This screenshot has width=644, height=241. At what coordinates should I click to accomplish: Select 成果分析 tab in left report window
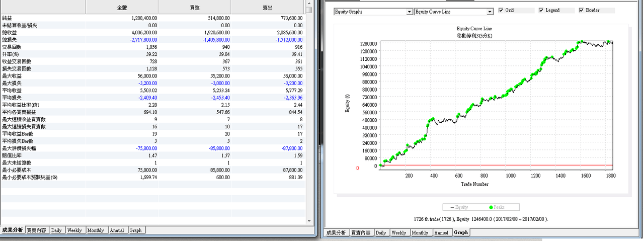13,230
